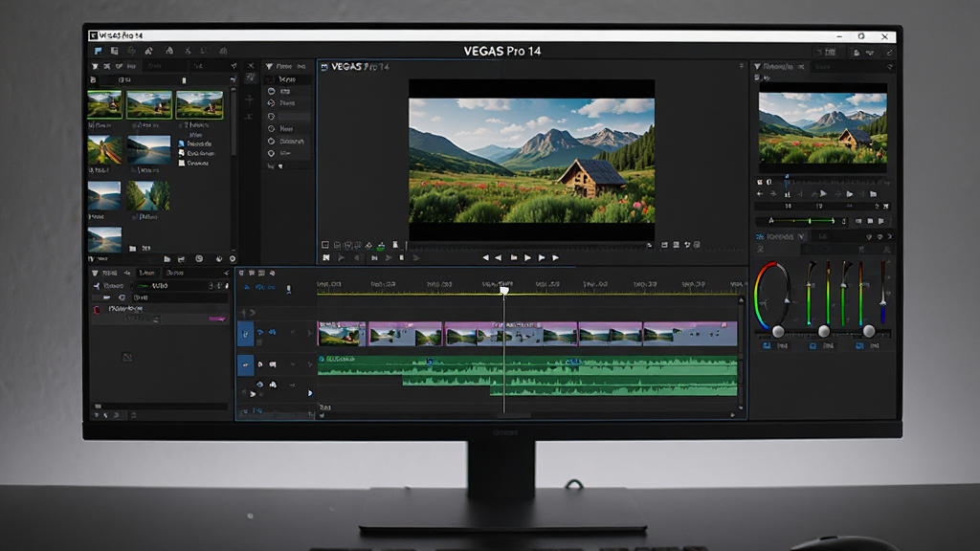980x551 pixels.
Task: Click the white knob below the color wheel
Action: click(x=778, y=332)
